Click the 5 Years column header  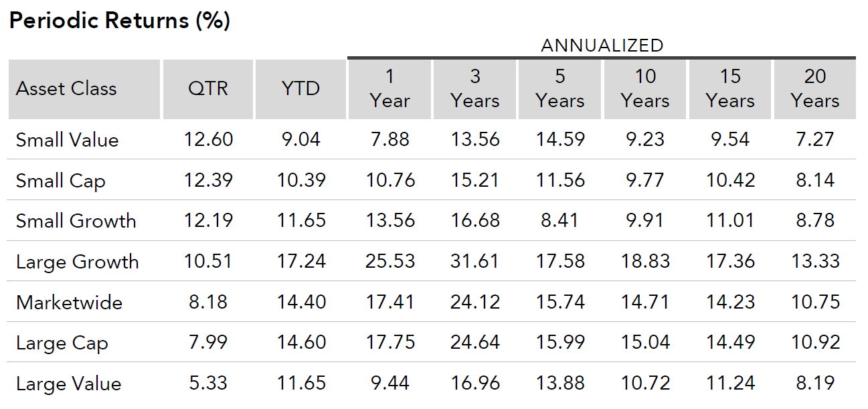[560, 88]
